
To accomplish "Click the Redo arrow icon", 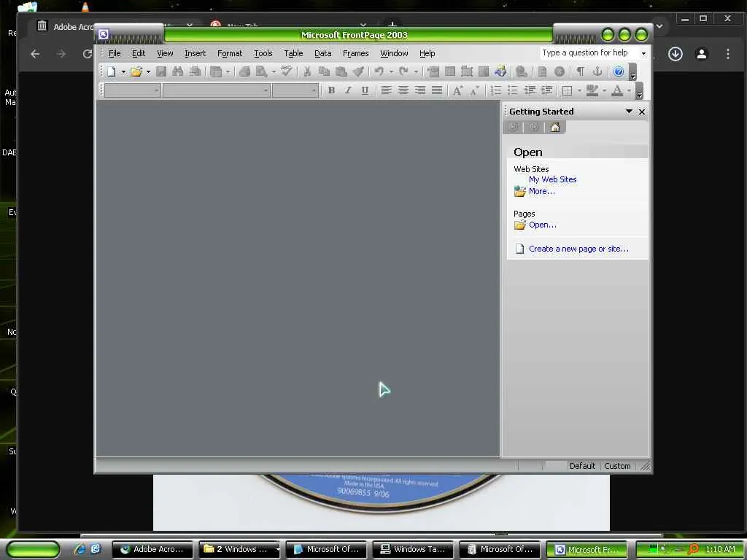I will pos(404,72).
